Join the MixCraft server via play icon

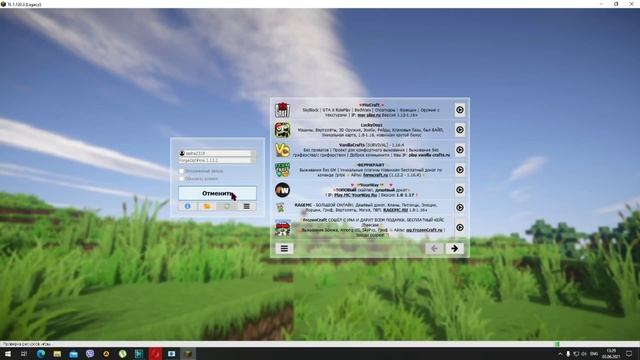pos(460,110)
